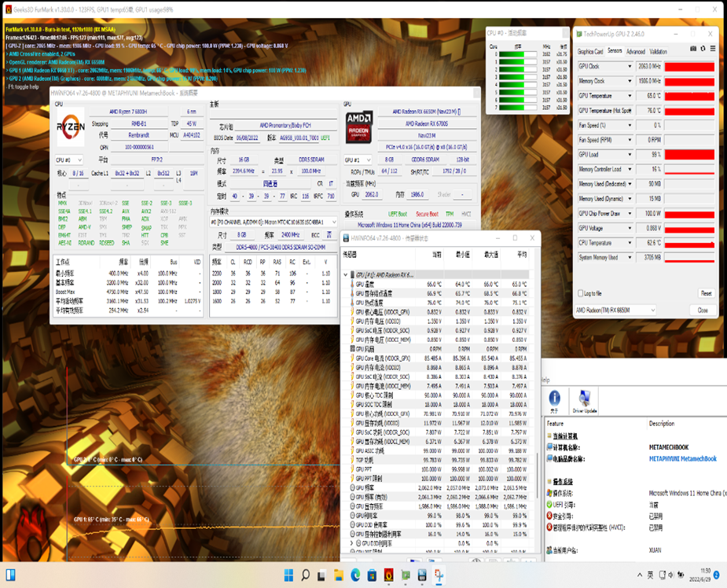Open the Windows Start menu
Viewport: 727px width, 588px height.
point(288,575)
